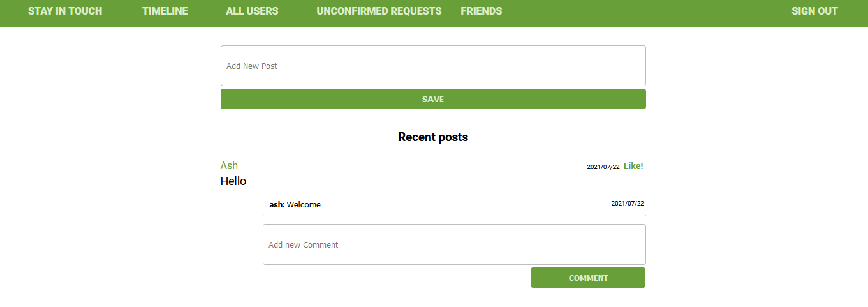Click empty navbar space left of Sign Out
The image size is (868, 307).
[x=644, y=11]
